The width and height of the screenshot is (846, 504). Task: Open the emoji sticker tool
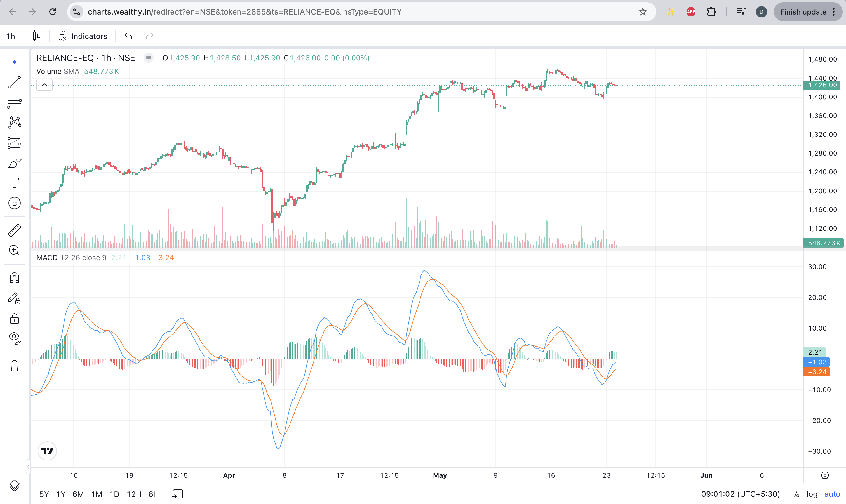pyautogui.click(x=14, y=203)
